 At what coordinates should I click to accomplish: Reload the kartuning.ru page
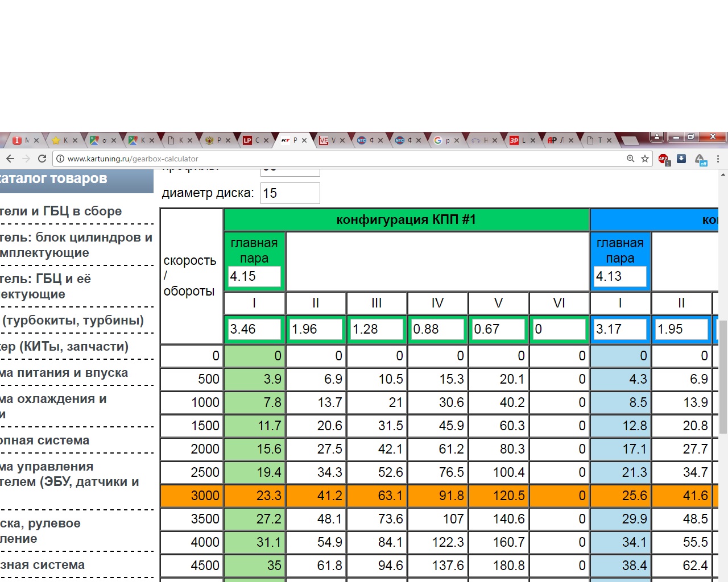point(42,159)
